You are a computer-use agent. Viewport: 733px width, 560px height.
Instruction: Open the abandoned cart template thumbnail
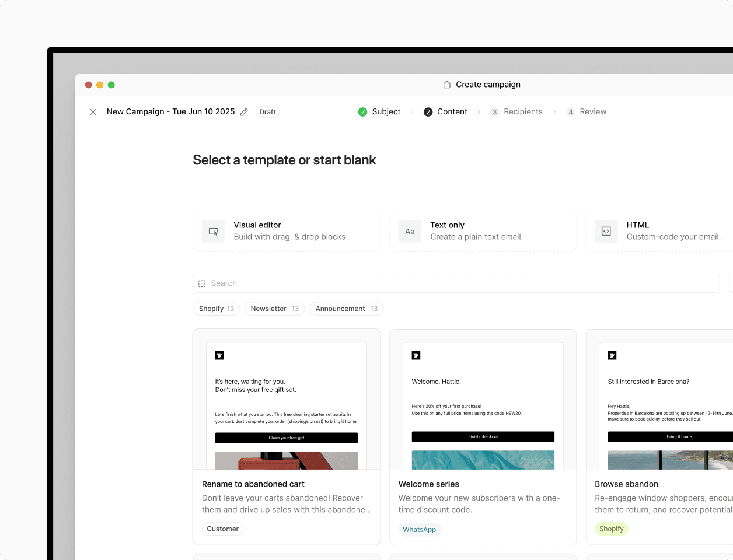(287, 400)
